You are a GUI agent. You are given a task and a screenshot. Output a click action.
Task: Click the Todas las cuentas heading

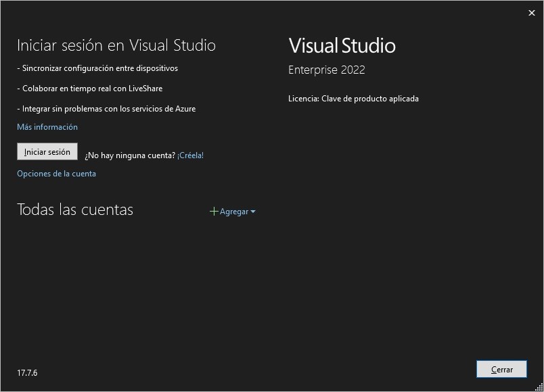tap(75, 210)
